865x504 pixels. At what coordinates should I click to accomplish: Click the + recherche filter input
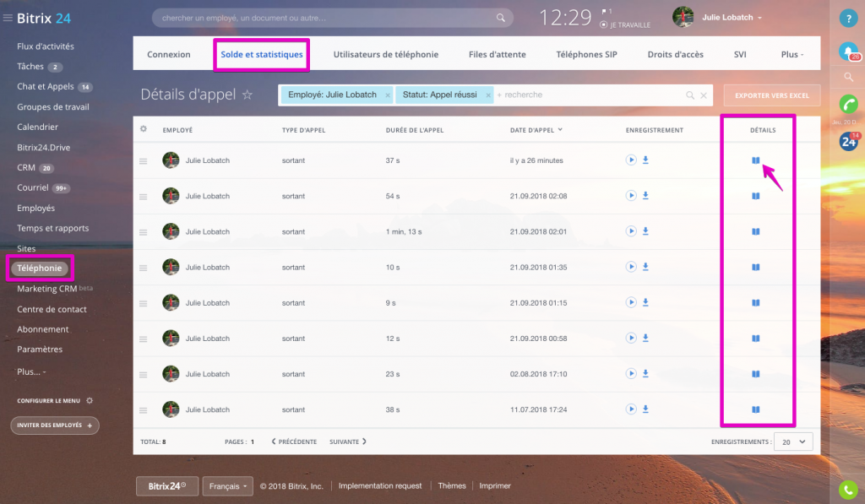tap(588, 95)
